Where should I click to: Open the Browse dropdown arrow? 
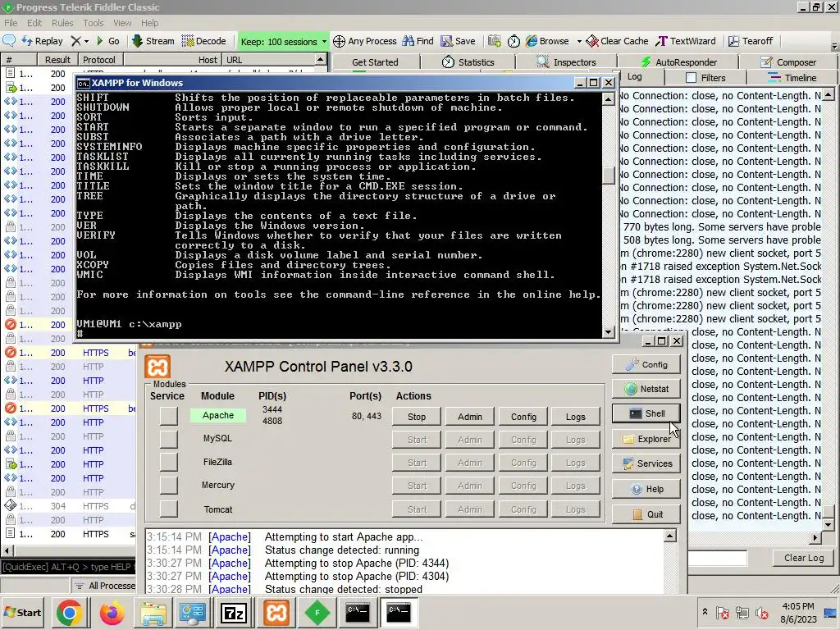(x=578, y=41)
